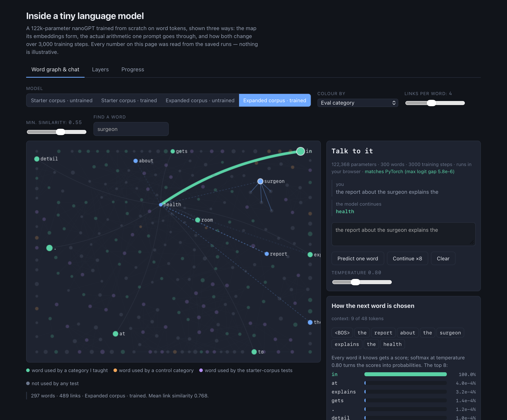Select the 'room' node in the graph
Screen dimensions: 507x420
[x=197, y=220]
